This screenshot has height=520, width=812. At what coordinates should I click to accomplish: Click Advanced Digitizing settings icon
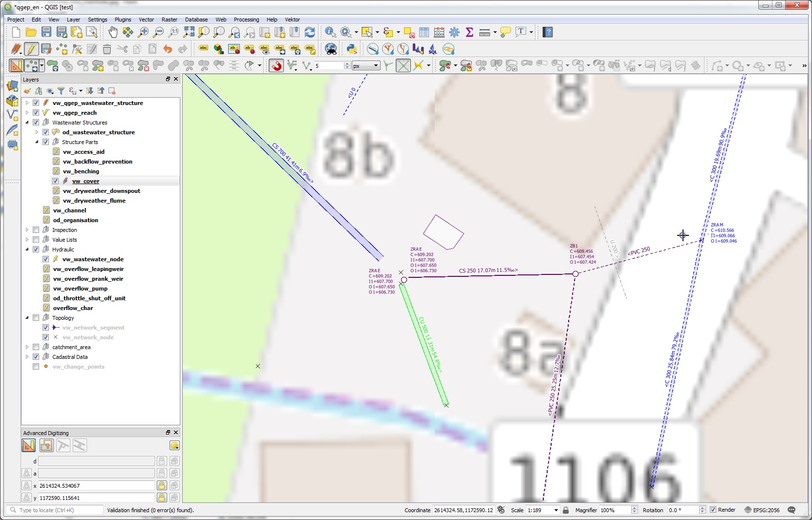pyautogui.click(x=174, y=445)
